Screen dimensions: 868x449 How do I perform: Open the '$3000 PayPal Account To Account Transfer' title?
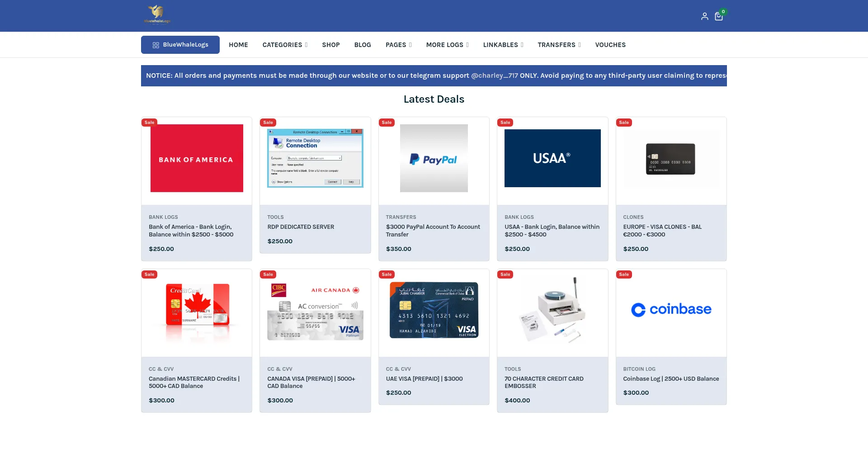tap(433, 231)
